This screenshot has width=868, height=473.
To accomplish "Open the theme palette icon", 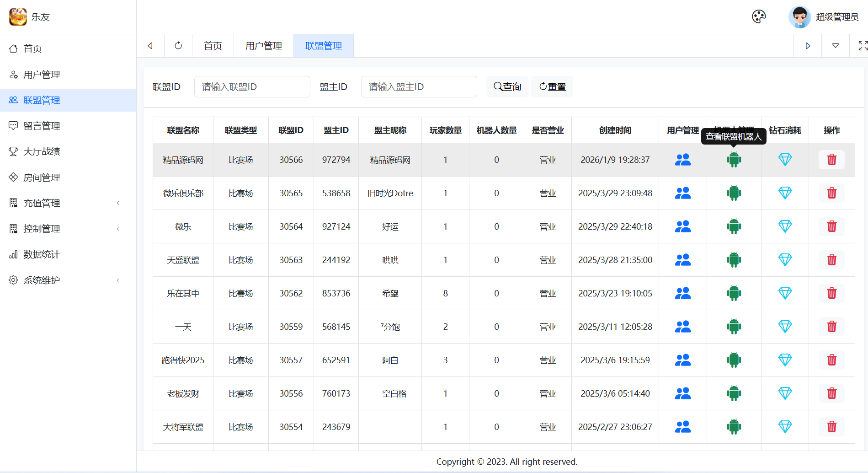I will (759, 17).
